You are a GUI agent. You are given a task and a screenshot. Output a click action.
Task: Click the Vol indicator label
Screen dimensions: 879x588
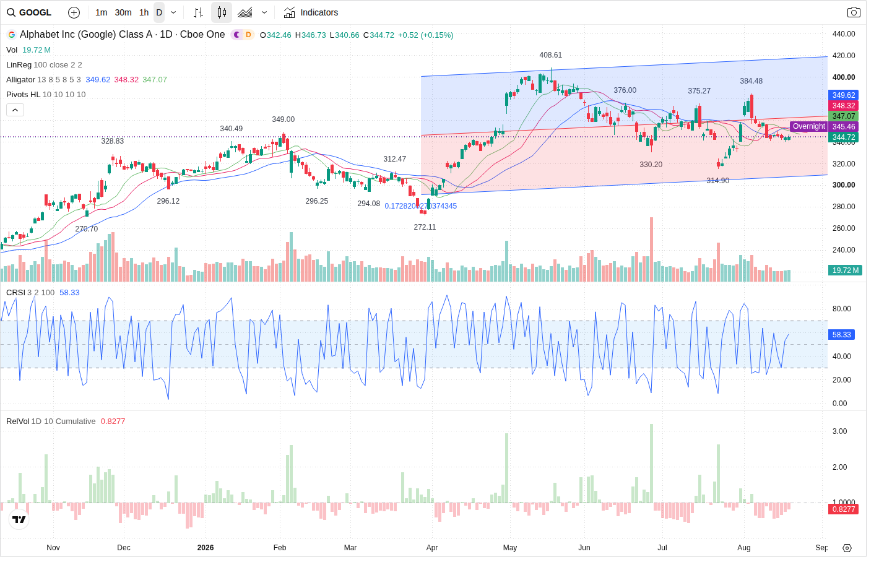[x=12, y=50]
